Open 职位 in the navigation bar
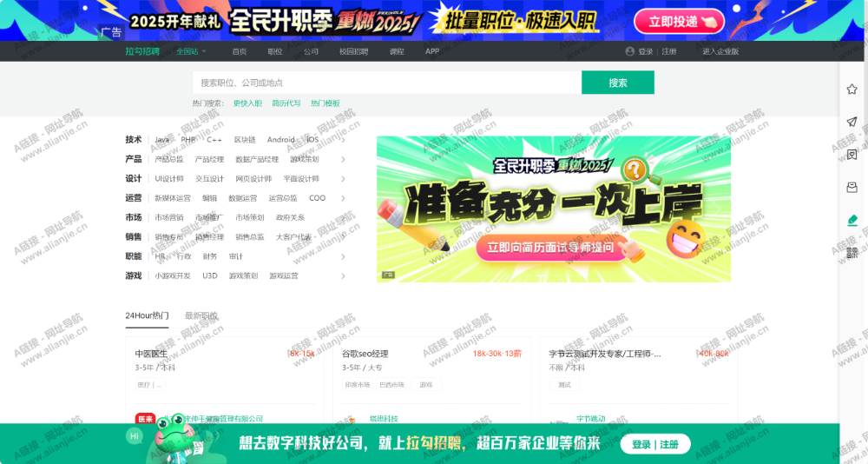Screen dimensions: 868x464 click(x=275, y=51)
